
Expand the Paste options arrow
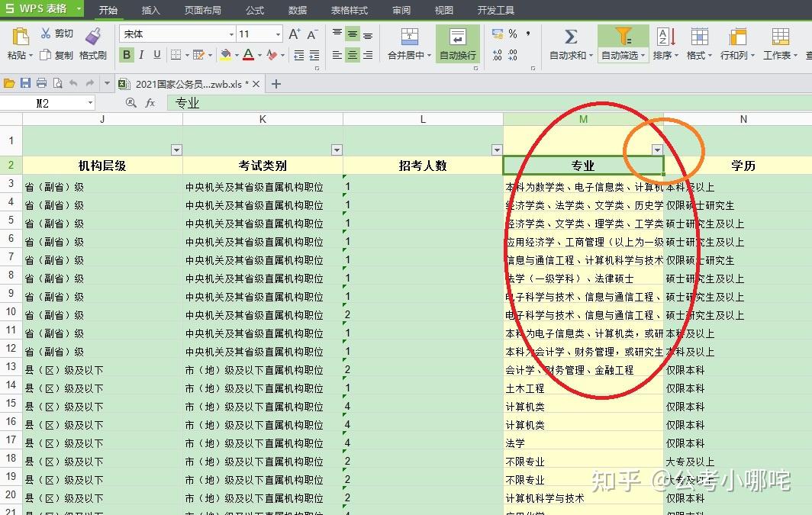[31, 56]
